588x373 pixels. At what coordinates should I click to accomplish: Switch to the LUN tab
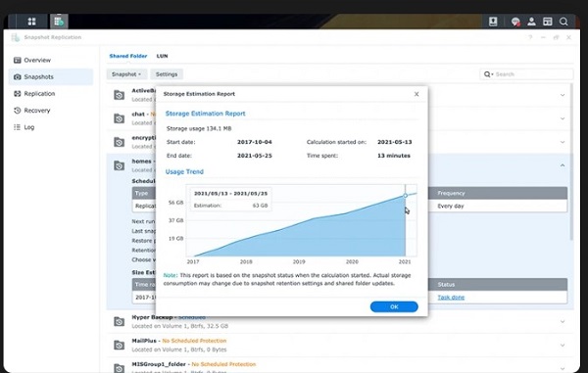coord(162,56)
